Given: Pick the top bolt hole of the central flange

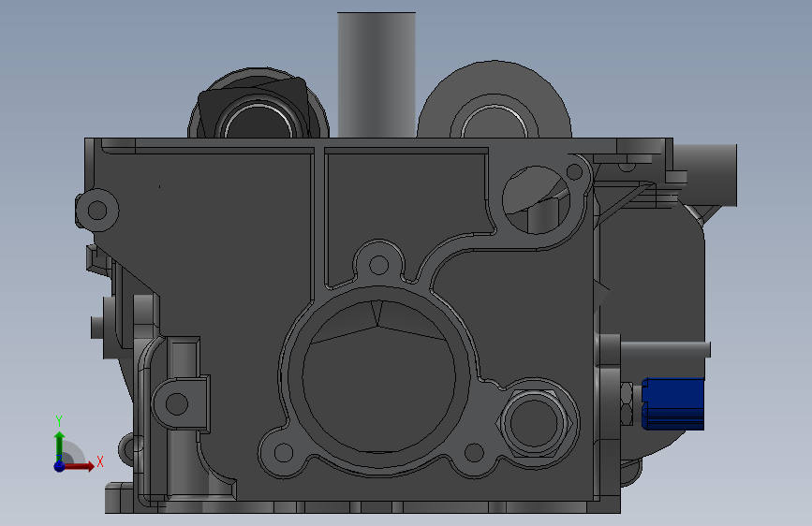Looking at the screenshot, I should click(x=379, y=265).
